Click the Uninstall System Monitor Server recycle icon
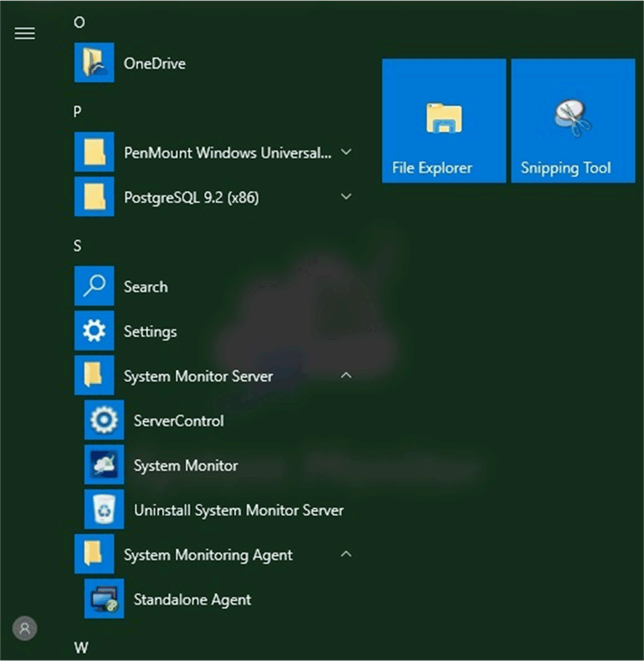Screen dimensions: 644x661 pos(104,509)
